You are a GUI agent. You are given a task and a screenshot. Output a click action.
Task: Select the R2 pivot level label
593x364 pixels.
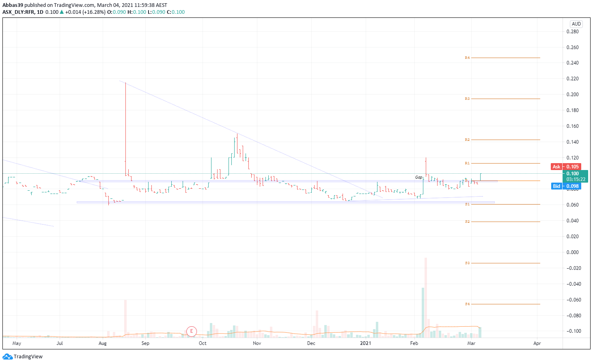tap(467, 140)
